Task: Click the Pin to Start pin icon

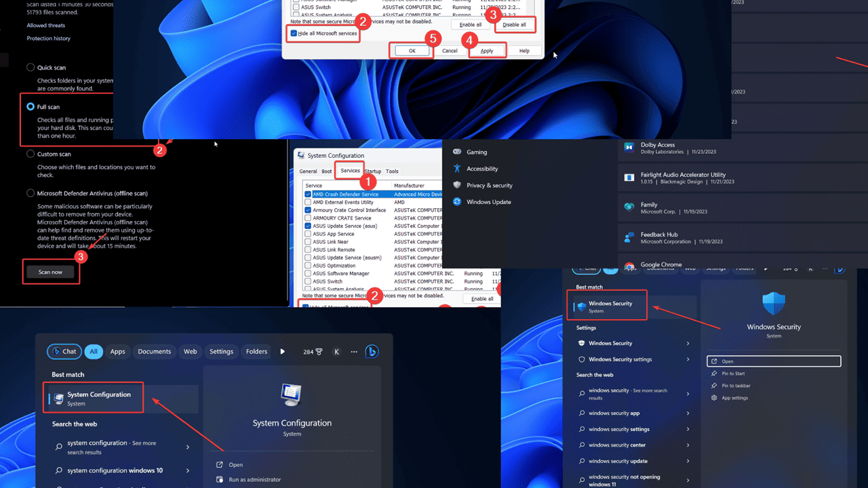Action: (714, 373)
